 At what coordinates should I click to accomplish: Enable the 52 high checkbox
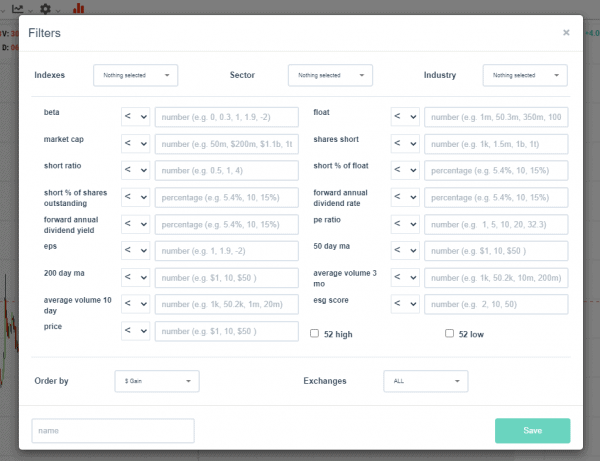pyautogui.click(x=314, y=334)
